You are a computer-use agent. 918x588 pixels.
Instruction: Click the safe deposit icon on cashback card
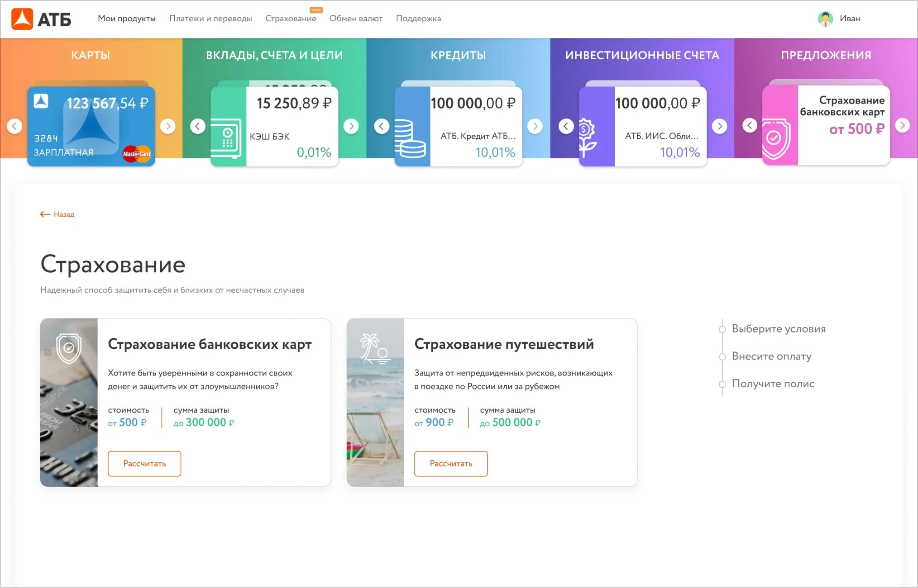click(x=228, y=138)
